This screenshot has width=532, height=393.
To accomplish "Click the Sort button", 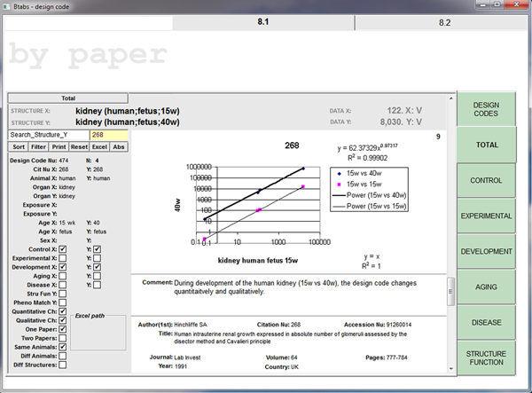I will click(19, 147).
